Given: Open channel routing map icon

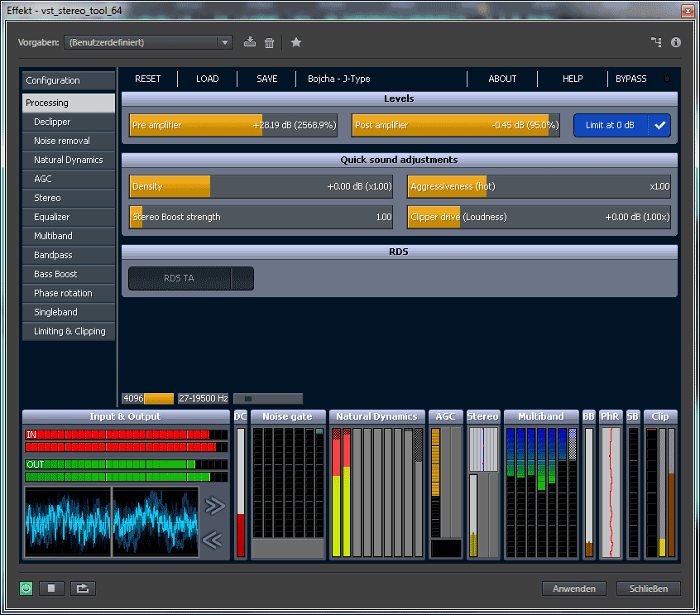Looking at the screenshot, I should pyautogui.click(x=656, y=42).
